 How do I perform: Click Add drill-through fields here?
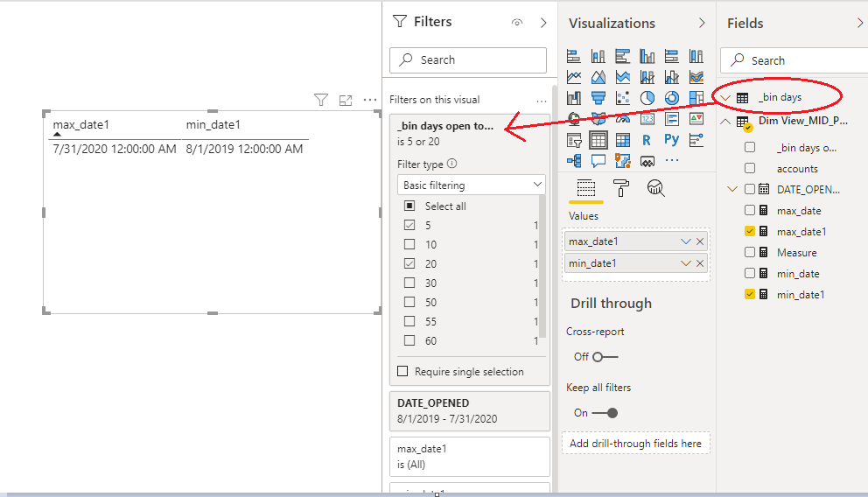[635, 444]
